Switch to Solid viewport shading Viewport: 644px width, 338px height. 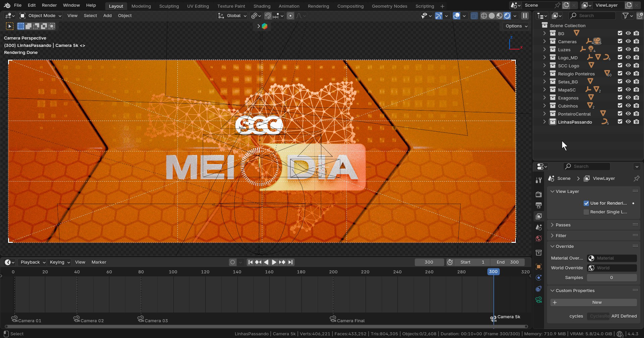tap(492, 16)
